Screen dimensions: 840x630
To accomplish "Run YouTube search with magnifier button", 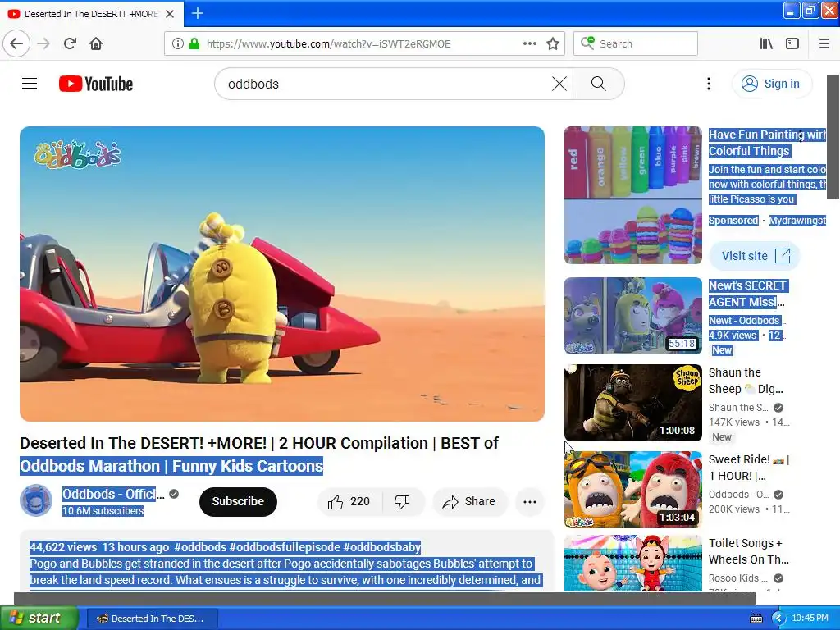I will pyautogui.click(x=598, y=84).
